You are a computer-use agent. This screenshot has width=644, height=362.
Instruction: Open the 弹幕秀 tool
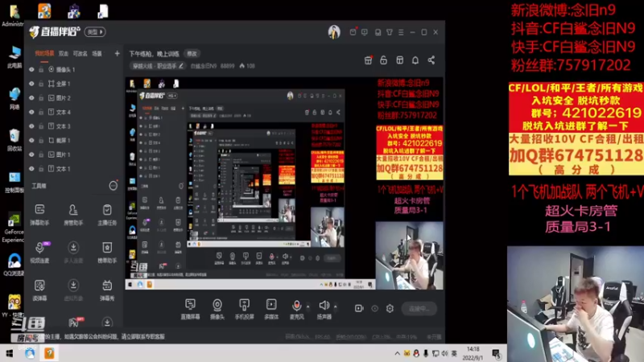point(107,290)
